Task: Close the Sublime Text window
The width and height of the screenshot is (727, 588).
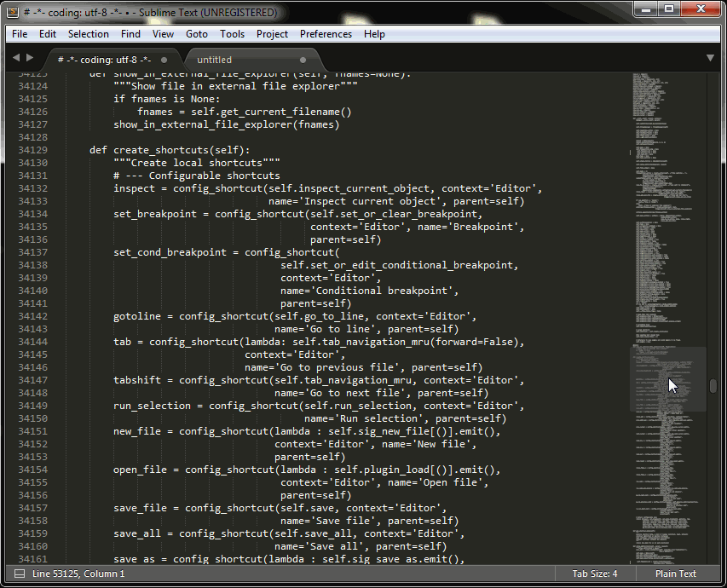Action: [x=701, y=9]
